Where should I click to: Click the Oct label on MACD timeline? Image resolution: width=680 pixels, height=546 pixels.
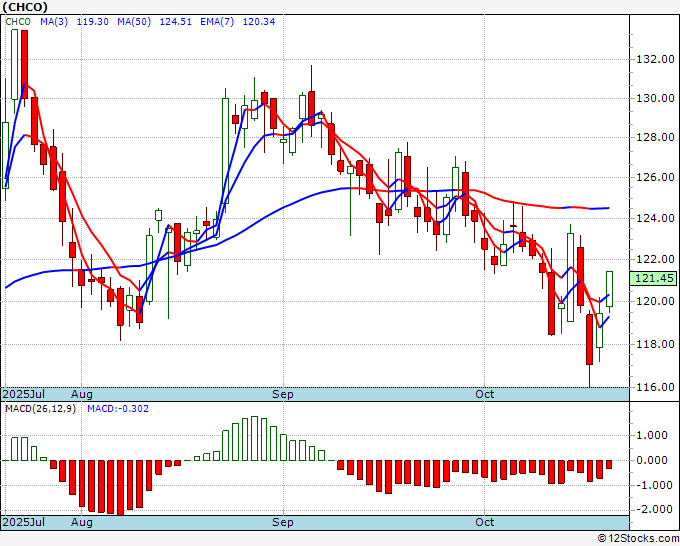pos(484,522)
